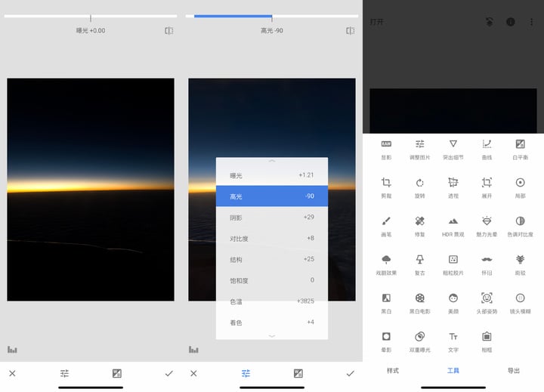Collapse adjustment list with the top chevron
544x392 pixels.
click(272, 161)
